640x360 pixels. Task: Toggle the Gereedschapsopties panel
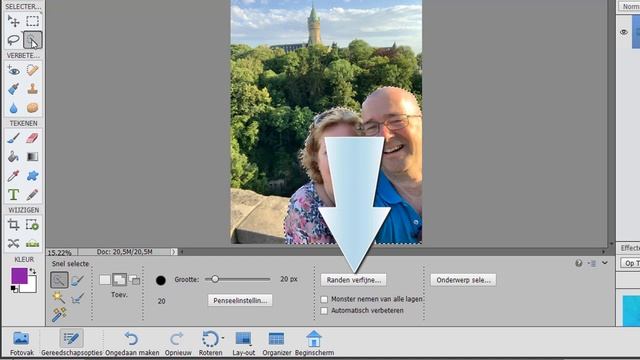tap(71, 343)
